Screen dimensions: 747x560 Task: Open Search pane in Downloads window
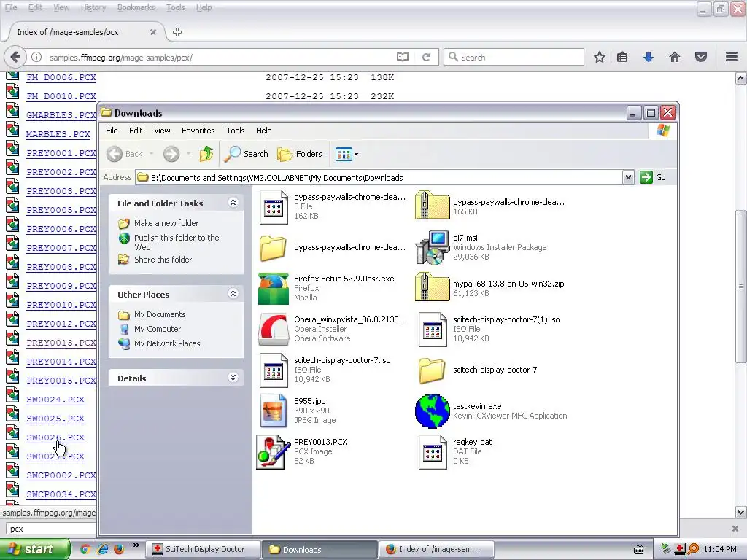coord(247,154)
